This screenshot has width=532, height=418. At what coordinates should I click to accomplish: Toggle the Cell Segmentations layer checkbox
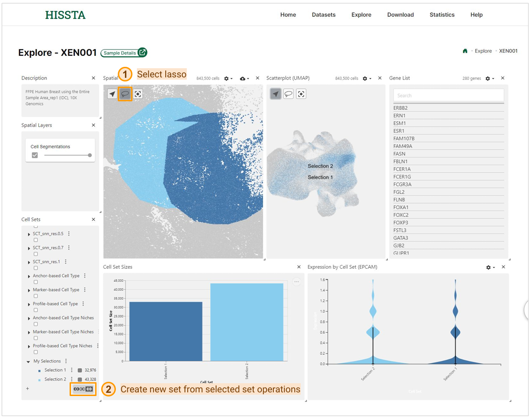(x=35, y=155)
